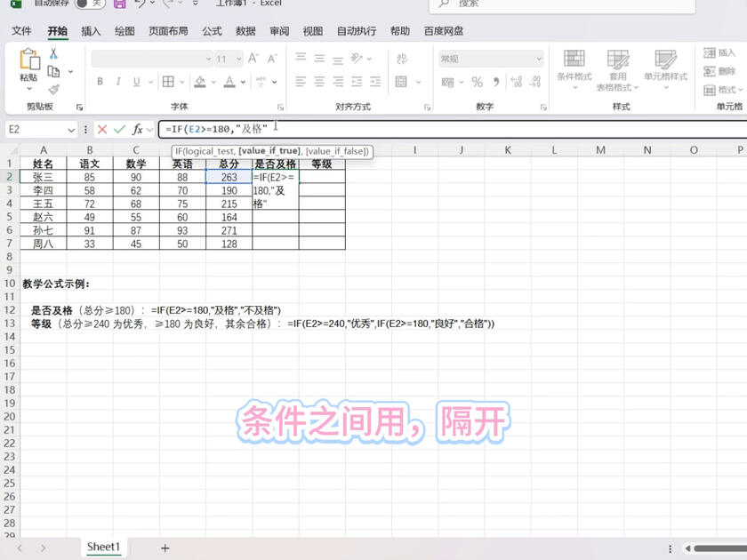
Task: Open the paste options arrow under 粘贴
Action: click(29, 89)
